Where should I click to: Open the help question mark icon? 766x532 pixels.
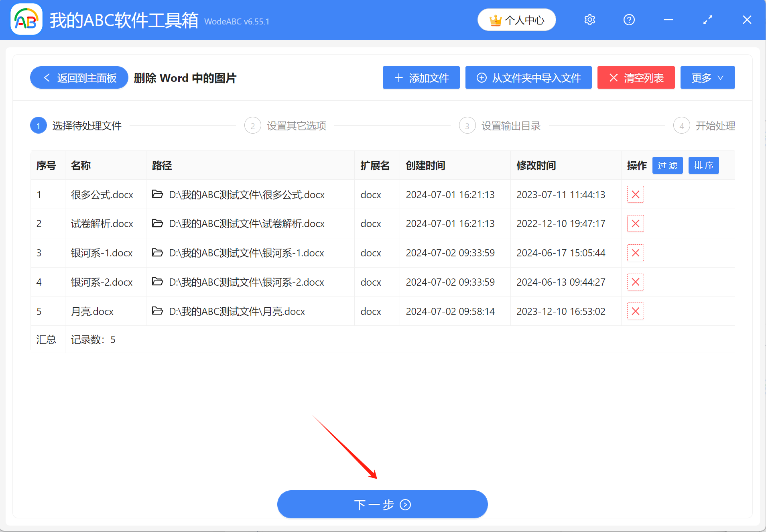pos(628,20)
